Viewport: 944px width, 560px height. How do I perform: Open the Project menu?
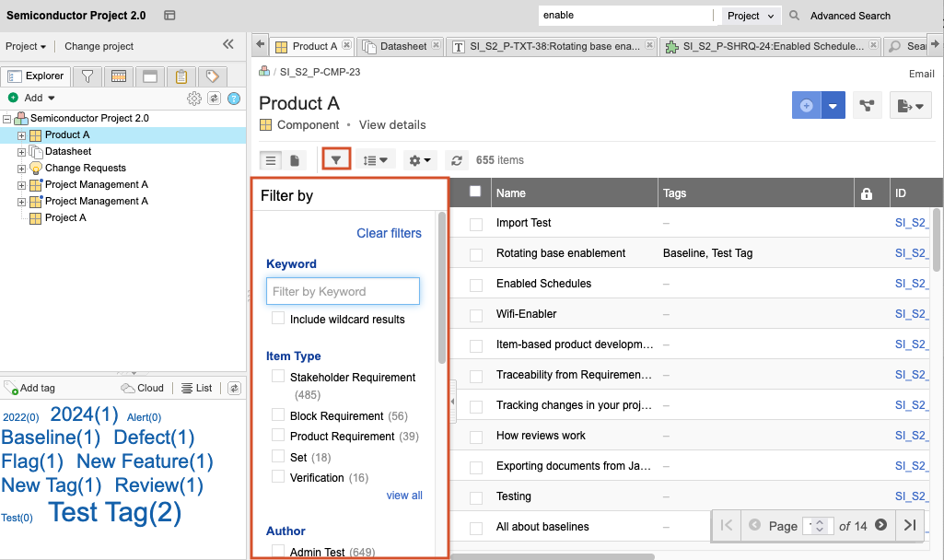click(26, 46)
